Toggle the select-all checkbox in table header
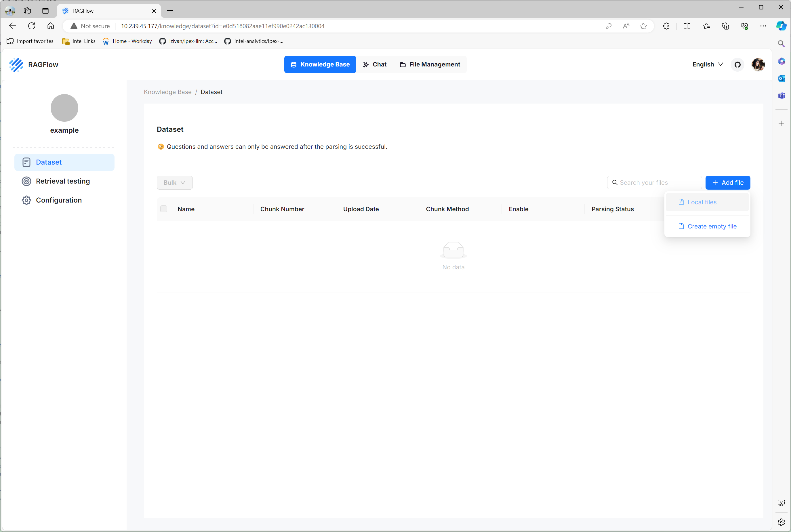 coord(163,209)
